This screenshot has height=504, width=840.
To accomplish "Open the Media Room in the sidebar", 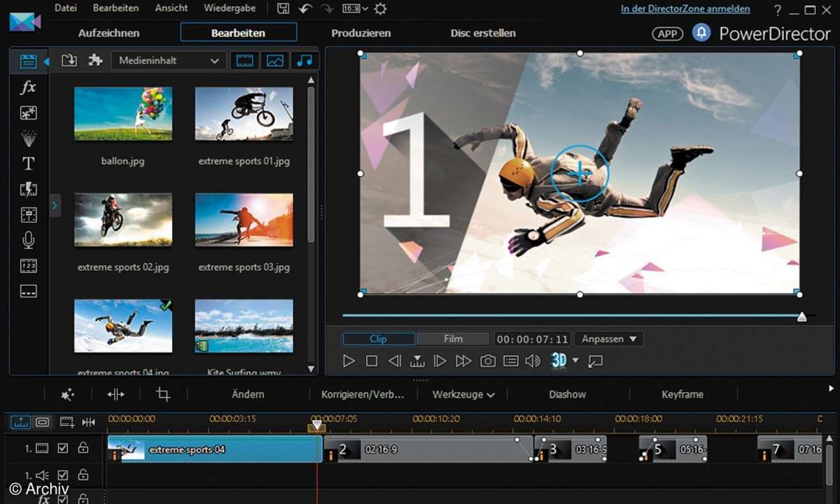I will (28, 61).
